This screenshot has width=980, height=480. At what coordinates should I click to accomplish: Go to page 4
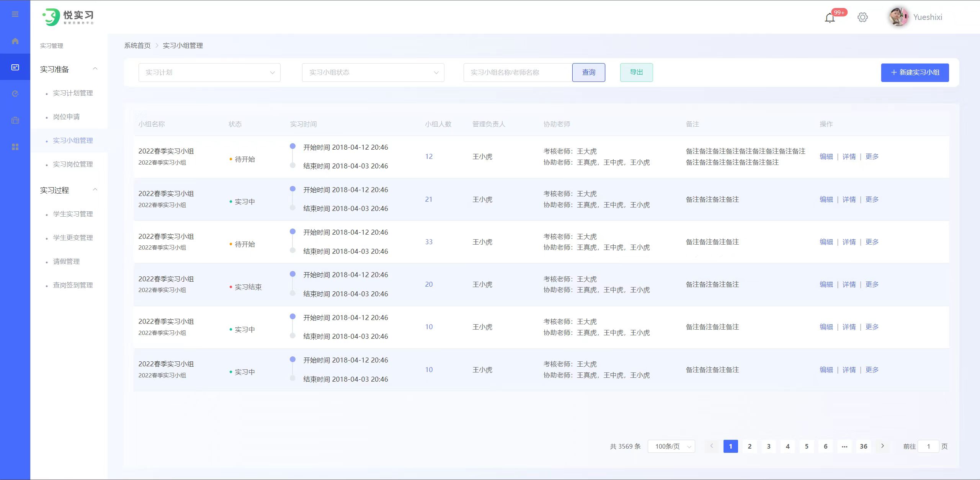point(787,446)
